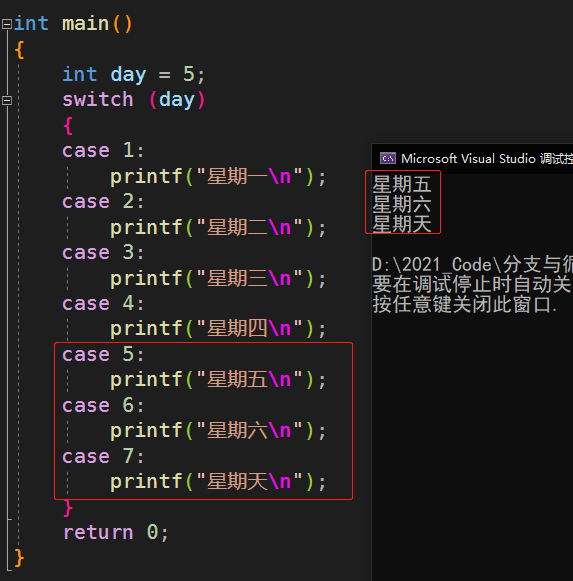Click the 'main' function name
The image size is (573, 581).
click(x=85, y=24)
